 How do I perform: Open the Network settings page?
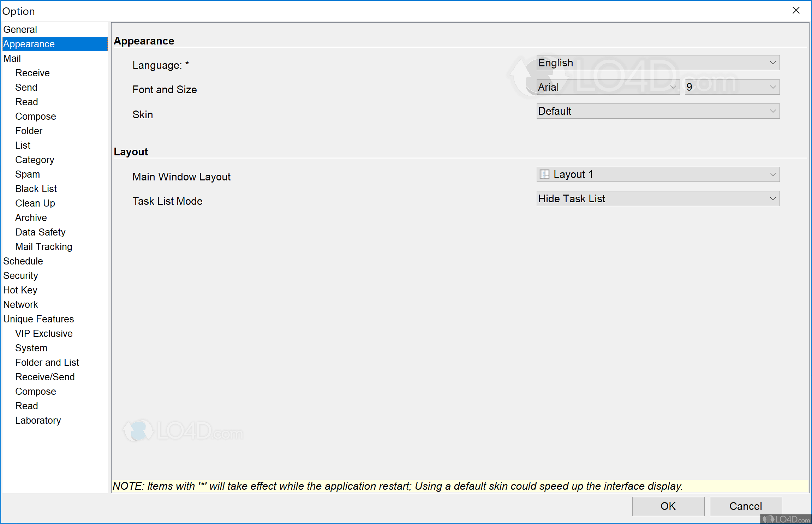pyautogui.click(x=20, y=305)
